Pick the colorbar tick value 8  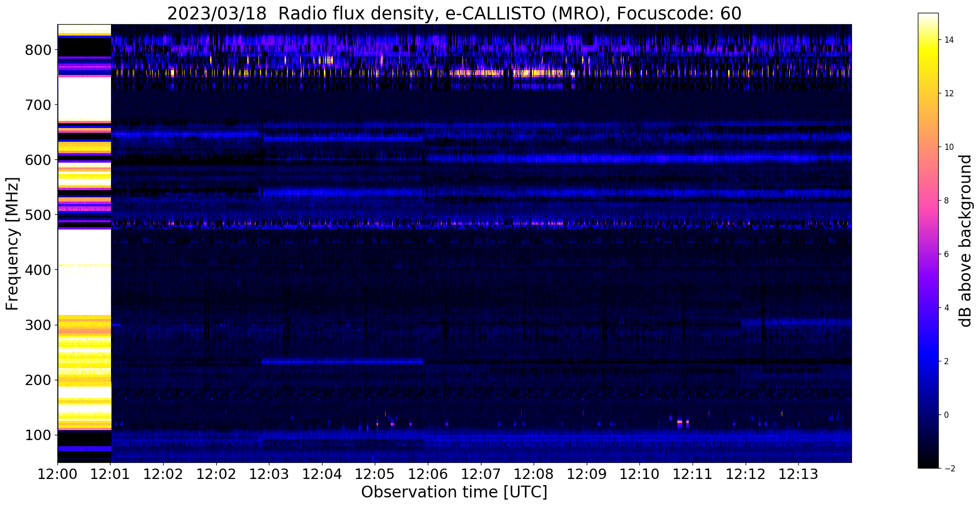pos(947,201)
